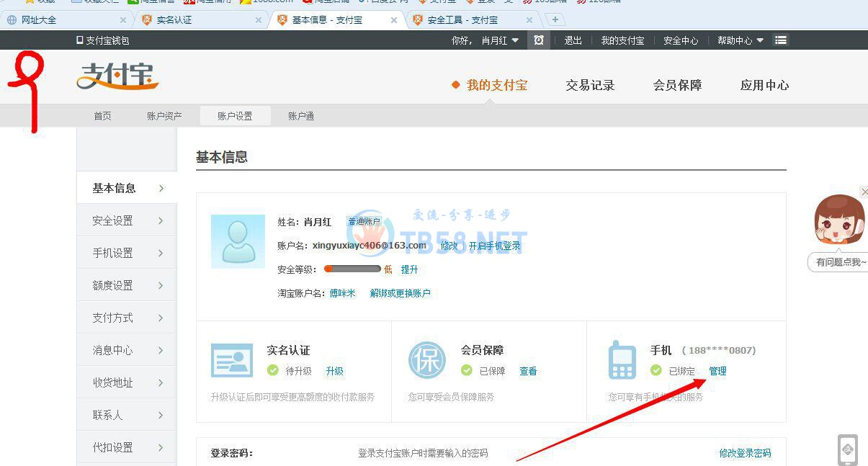868x466 pixels.
Task: Click the 解绑或更换账户 link
Action: pyautogui.click(x=400, y=293)
